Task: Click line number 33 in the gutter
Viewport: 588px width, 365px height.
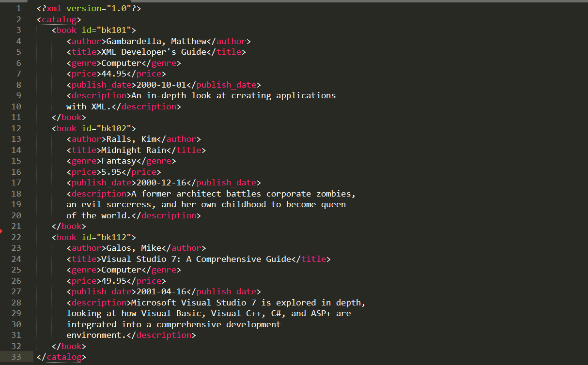Action: click(x=16, y=357)
